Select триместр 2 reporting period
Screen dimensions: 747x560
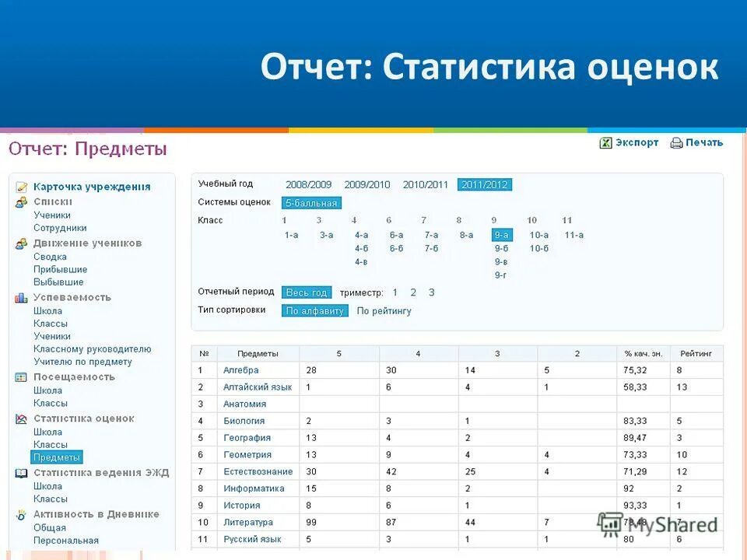(x=413, y=292)
